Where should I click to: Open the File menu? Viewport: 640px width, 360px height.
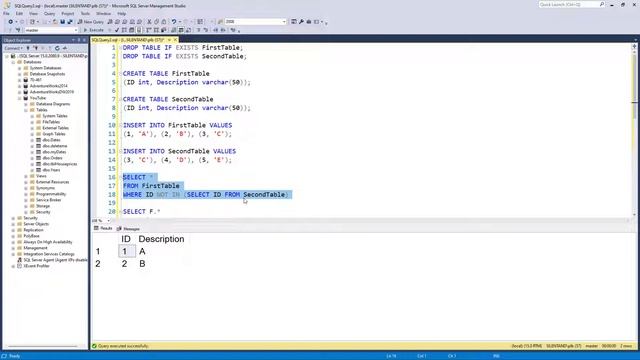click(x=6, y=13)
